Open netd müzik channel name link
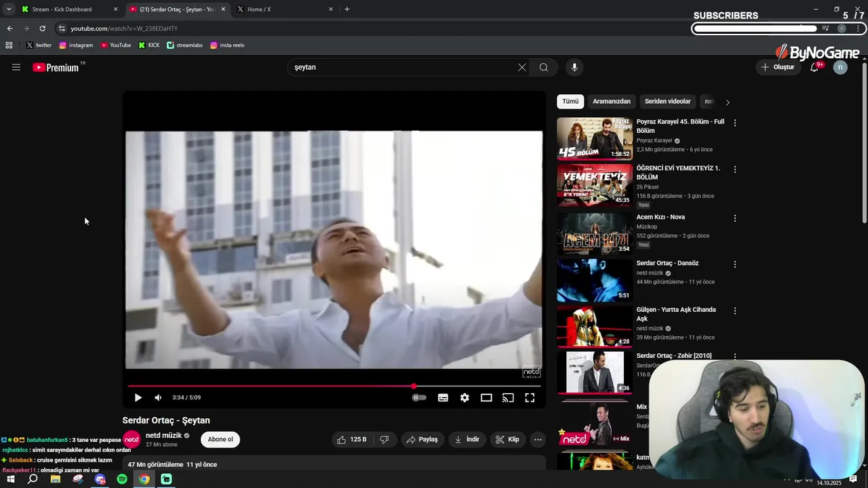This screenshot has height=488, width=868. click(163, 435)
